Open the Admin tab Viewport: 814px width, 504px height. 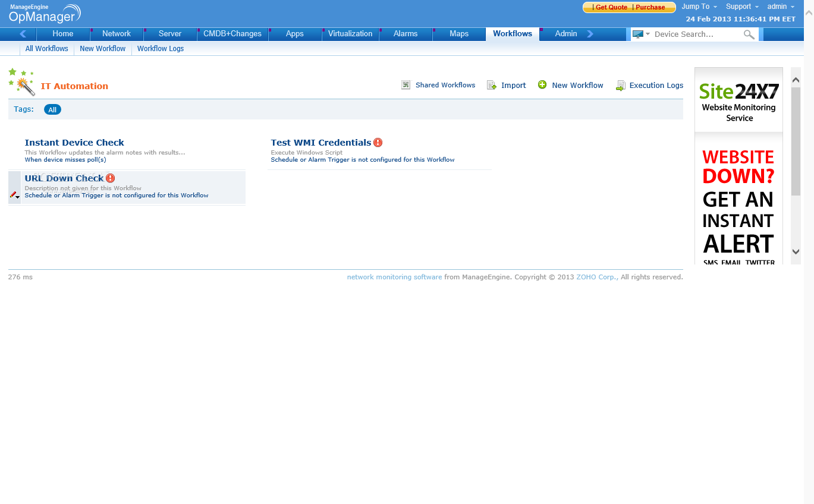[x=566, y=34]
